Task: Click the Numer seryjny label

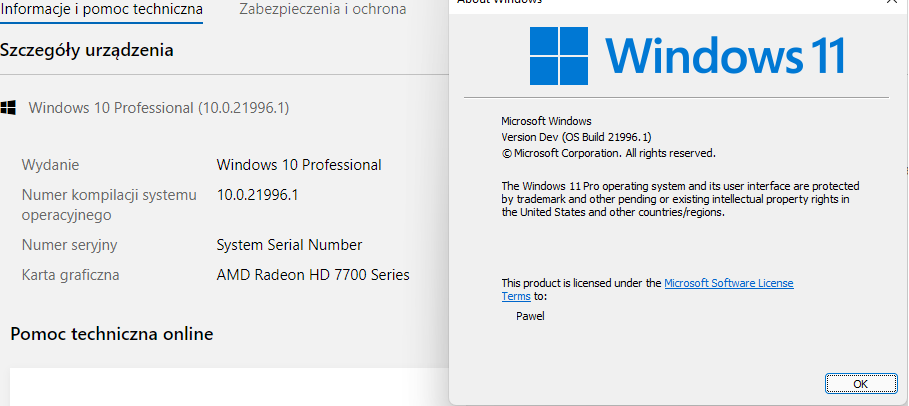Action: pos(70,245)
